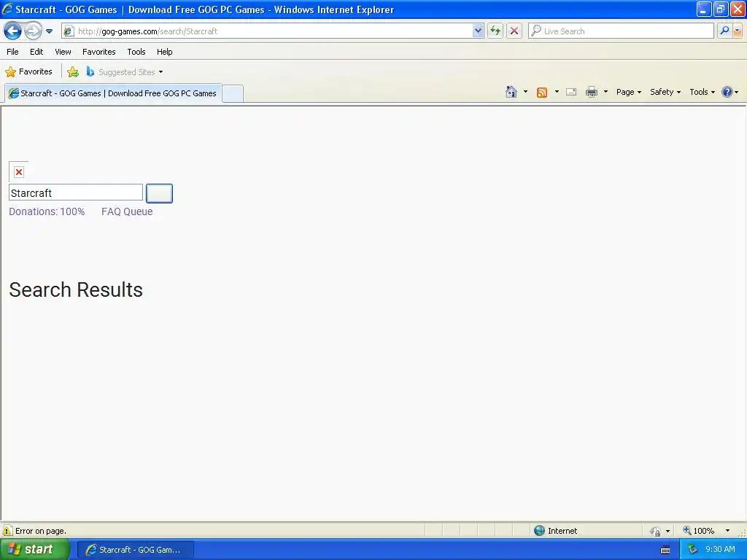Open the Page command bar menu

pyautogui.click(x=628, y=92)
